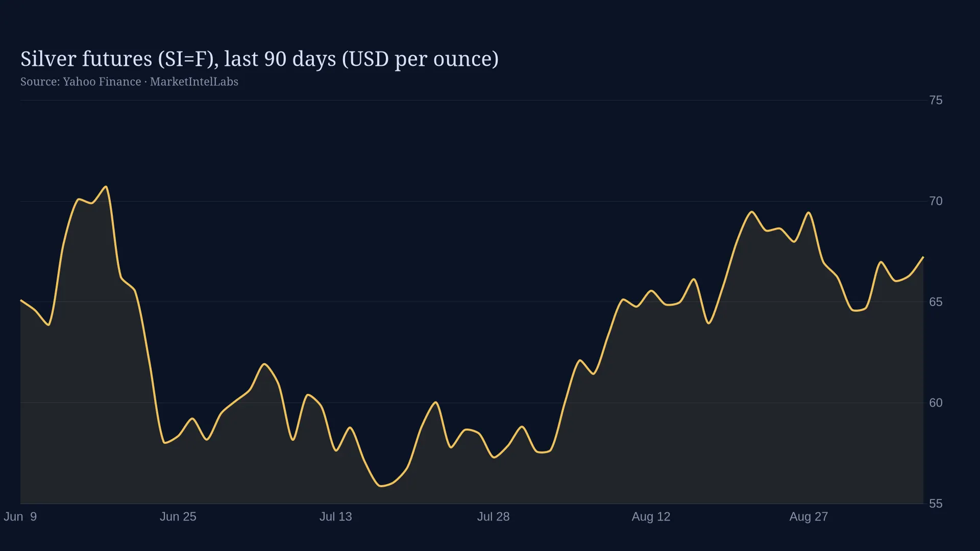Click the y-axis label 60
The height and width of the screenshot is (551, 980).
click(936, 403)
